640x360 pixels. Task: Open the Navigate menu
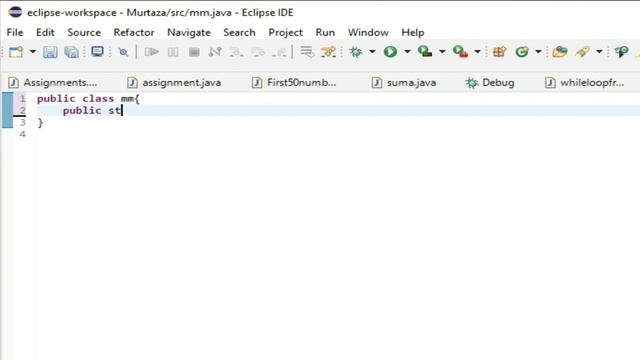coord(189,32)
